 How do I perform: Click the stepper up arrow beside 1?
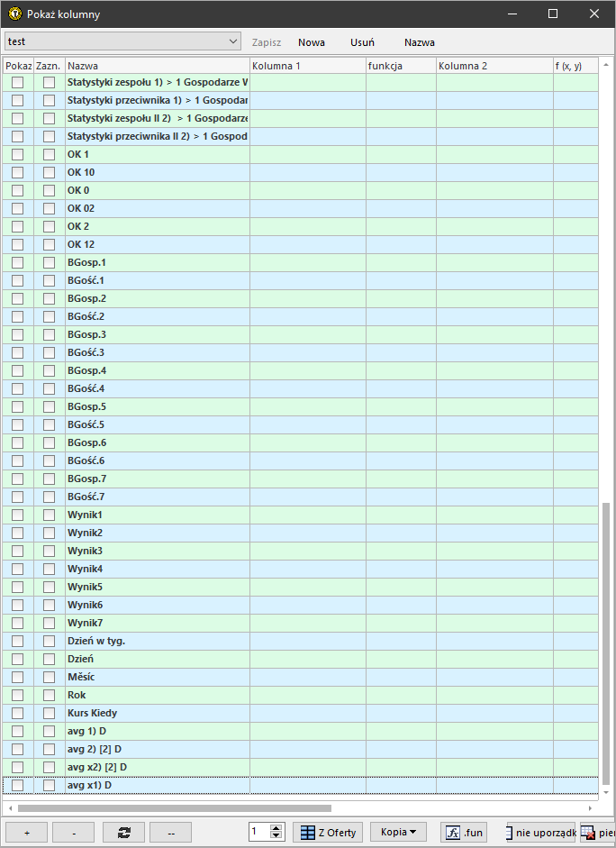click(x=276, y=828)
